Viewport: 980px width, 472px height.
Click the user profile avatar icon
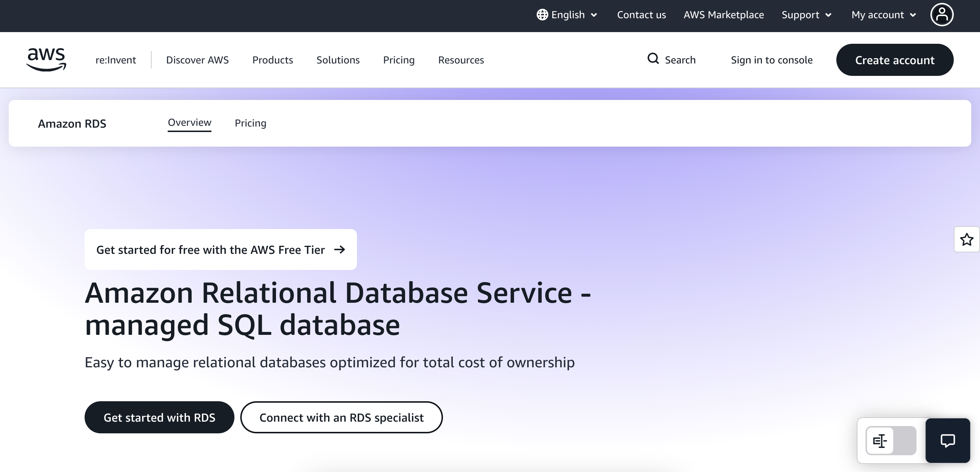click(x=942, y=15)
